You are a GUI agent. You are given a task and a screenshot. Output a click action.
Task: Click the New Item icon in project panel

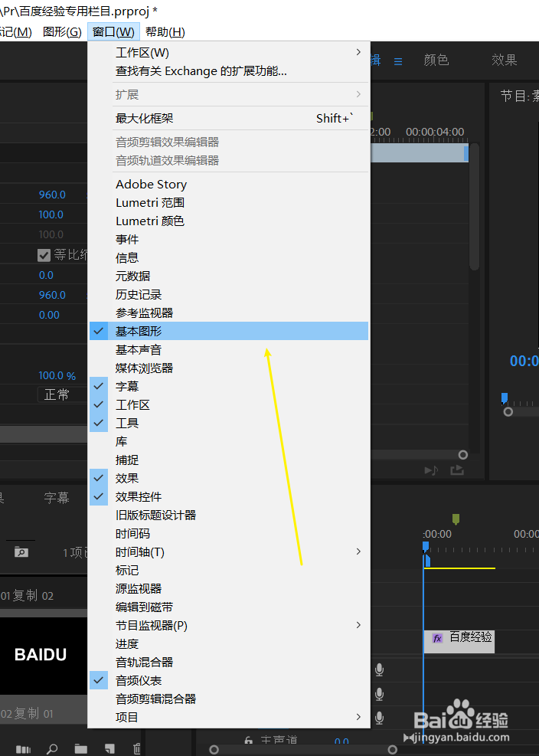(110, 749)
